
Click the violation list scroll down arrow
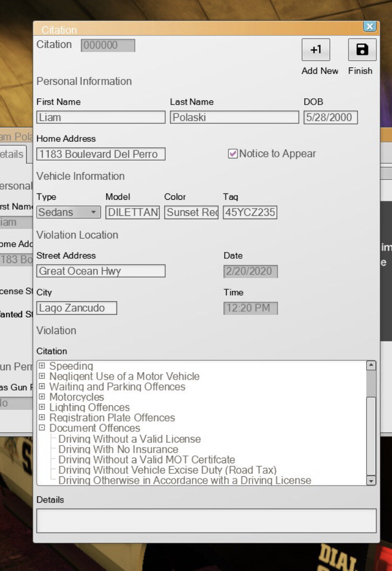click(371, 481)
